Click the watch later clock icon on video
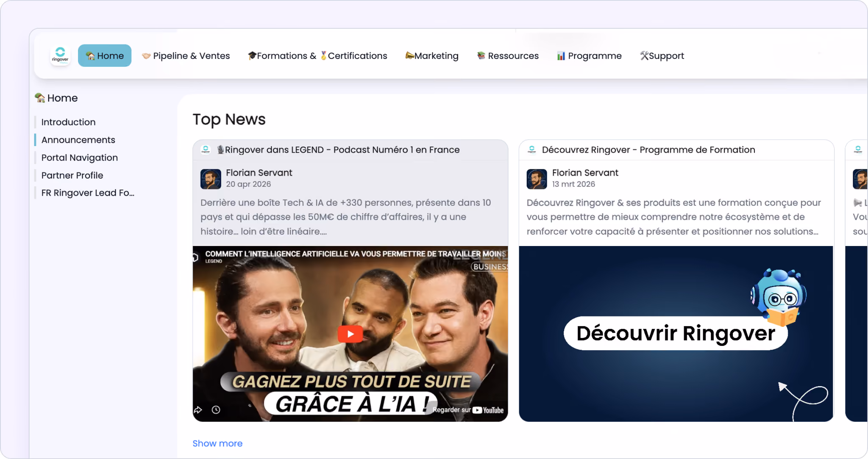 (216, 410)
